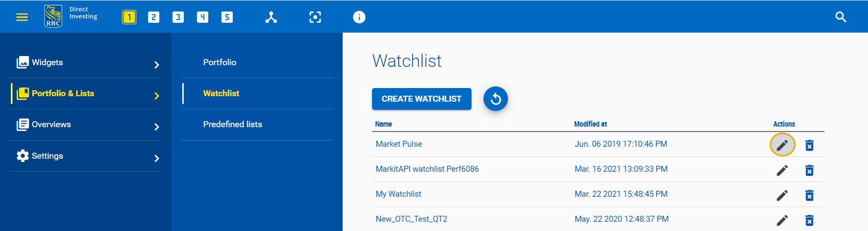868x231 pixels.
Task: Edit the Market Pulse watchlist
Action: point(782,145)
